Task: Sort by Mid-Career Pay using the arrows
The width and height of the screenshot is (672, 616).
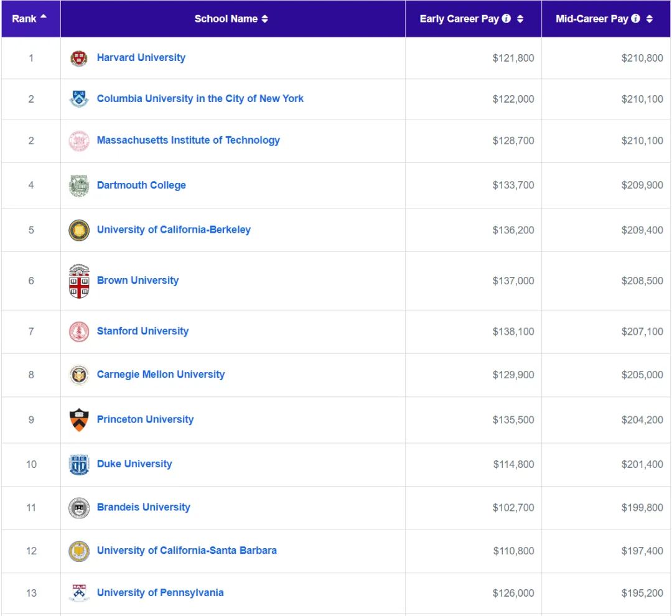Action: click(649, 19)
